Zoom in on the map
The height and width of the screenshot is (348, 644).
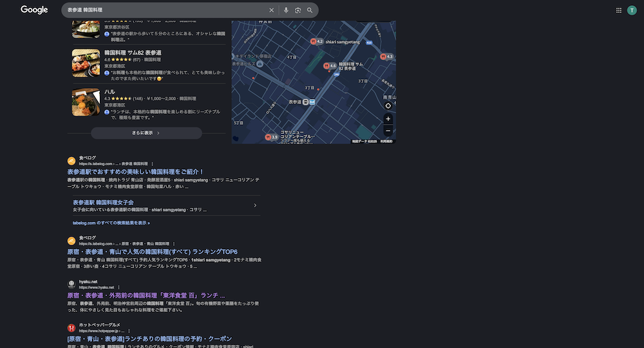pyautogui.click(x=388, y=119)
